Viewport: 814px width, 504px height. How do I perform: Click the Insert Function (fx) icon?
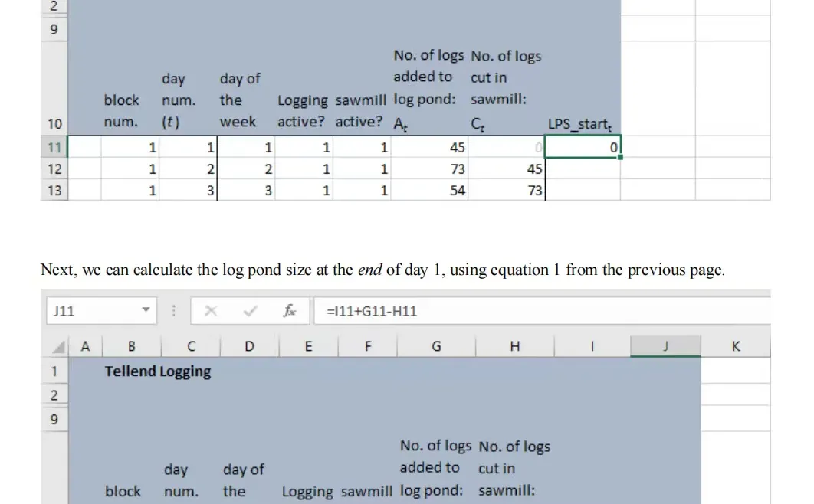[x=290, y=310]
